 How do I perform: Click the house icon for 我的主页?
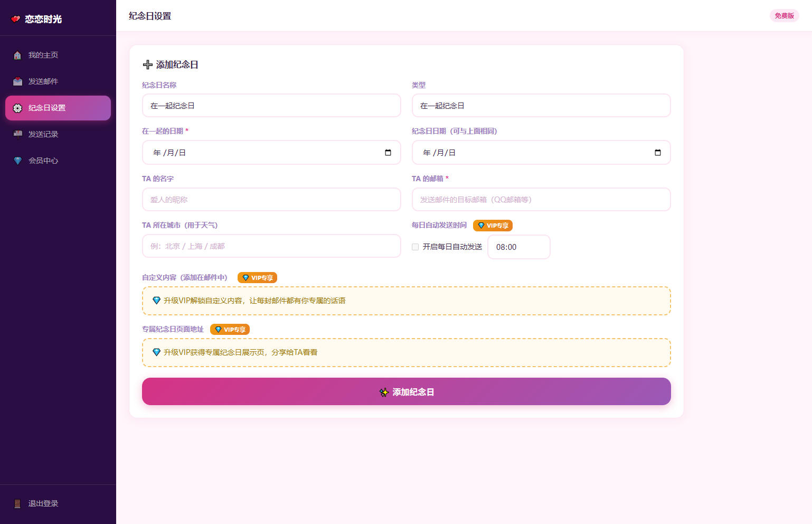pos(17,55)
